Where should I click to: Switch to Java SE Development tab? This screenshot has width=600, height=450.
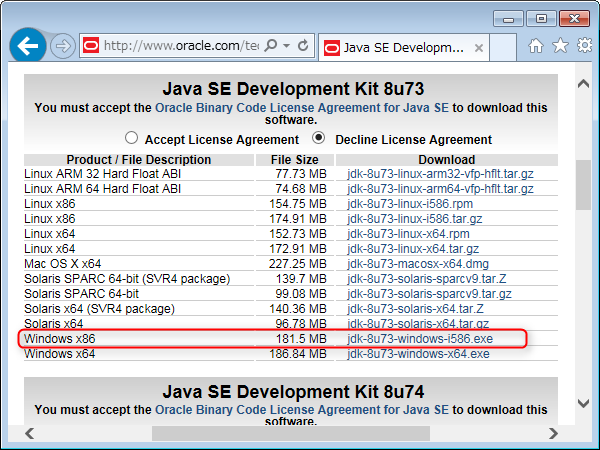point(403,47)
